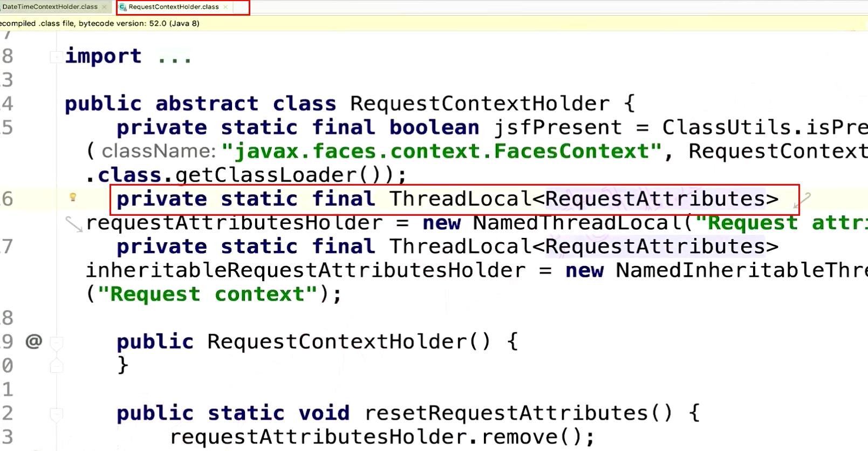Click the NamedThreadLocal constructor call

pyautogui.click(x=578, y=223)
